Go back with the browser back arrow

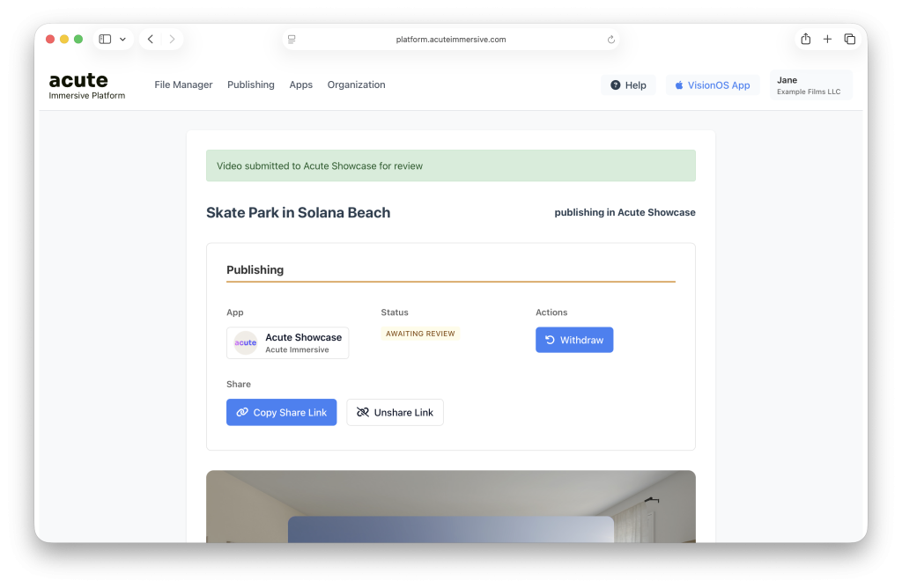point(151,40)
